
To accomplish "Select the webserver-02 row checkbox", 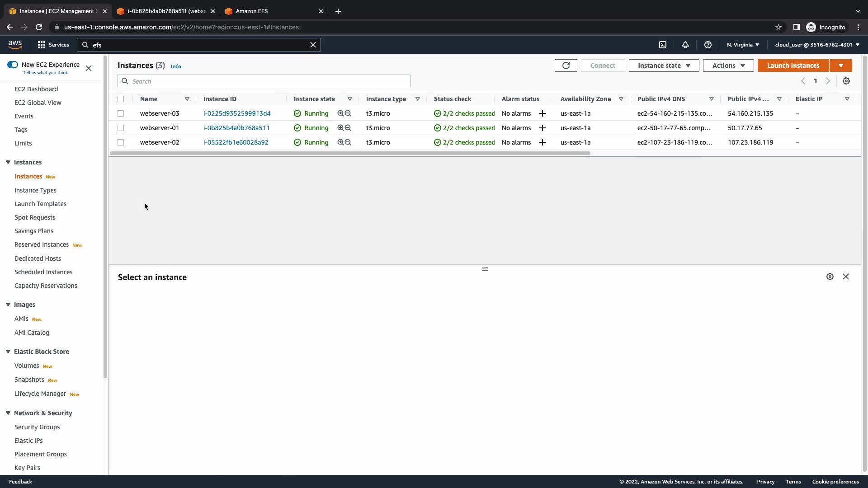I will click(x=121, y=142).
